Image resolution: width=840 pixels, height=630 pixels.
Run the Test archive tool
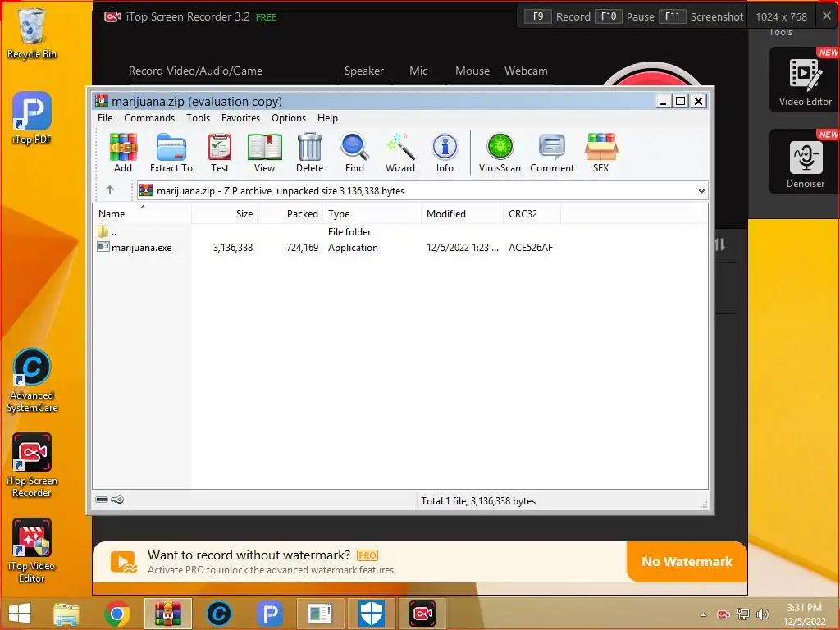(x=220, y=153)
